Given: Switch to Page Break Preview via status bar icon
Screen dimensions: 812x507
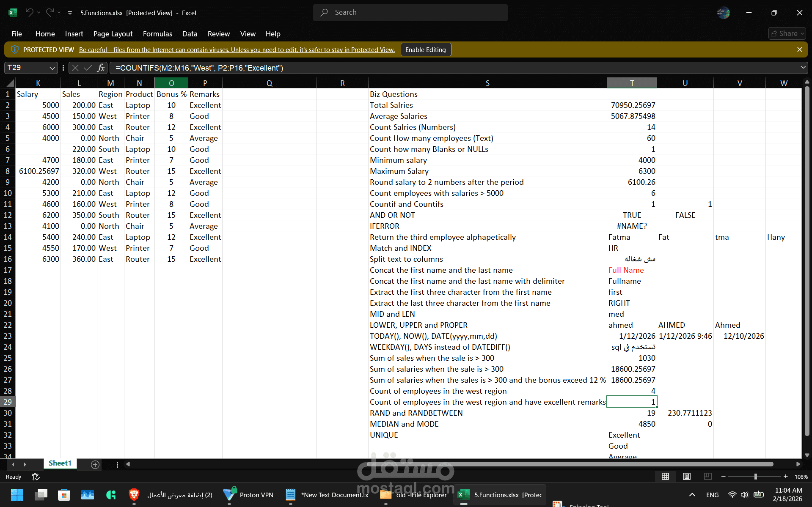Looking at the screenshot, I should [x=707, y=477].
